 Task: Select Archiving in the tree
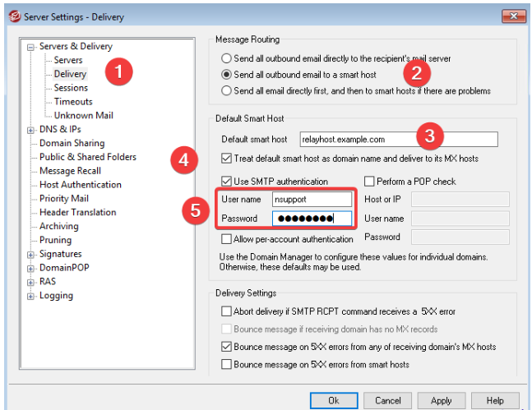click(x=59, y=226)
